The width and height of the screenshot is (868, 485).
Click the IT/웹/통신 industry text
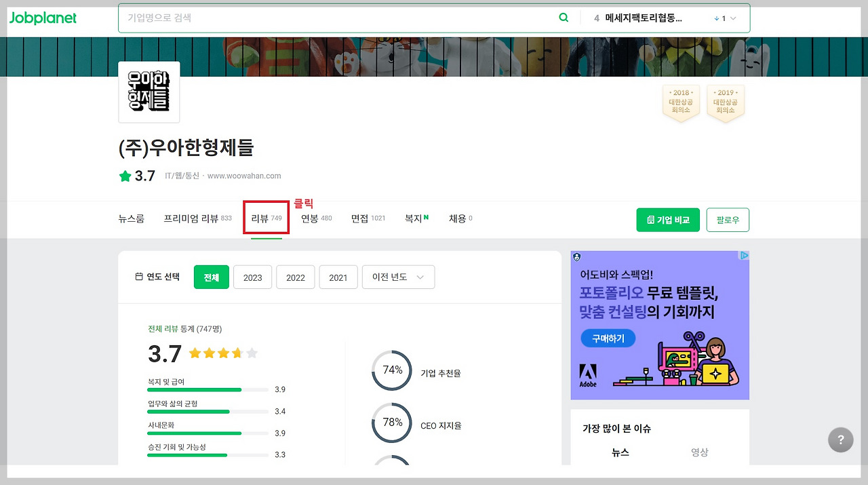tap(182, 176)
